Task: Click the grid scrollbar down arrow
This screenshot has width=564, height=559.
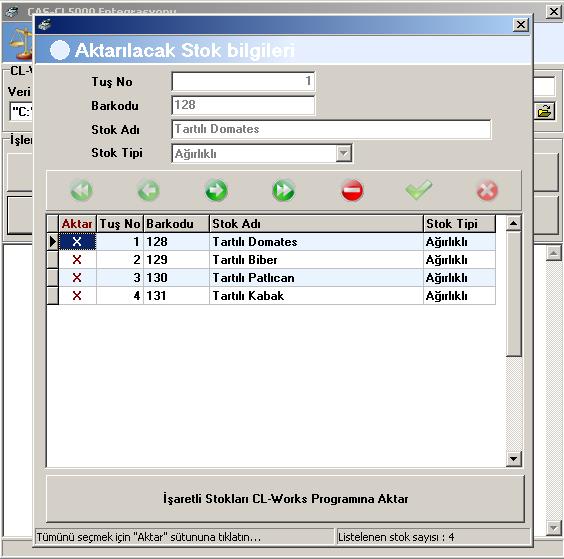Action: (x=514, y=459)
